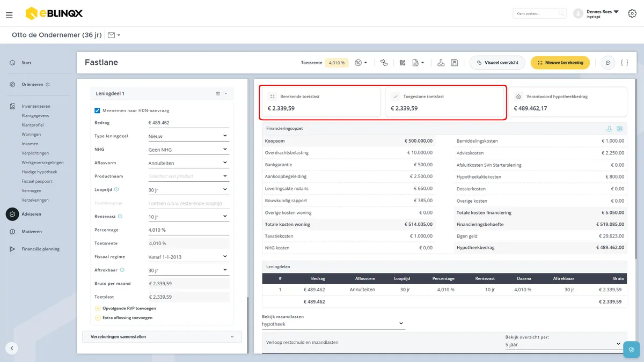Viewport: 644px width, 362px height.
Task: Open the NHG dropdown
Action: 188,150
